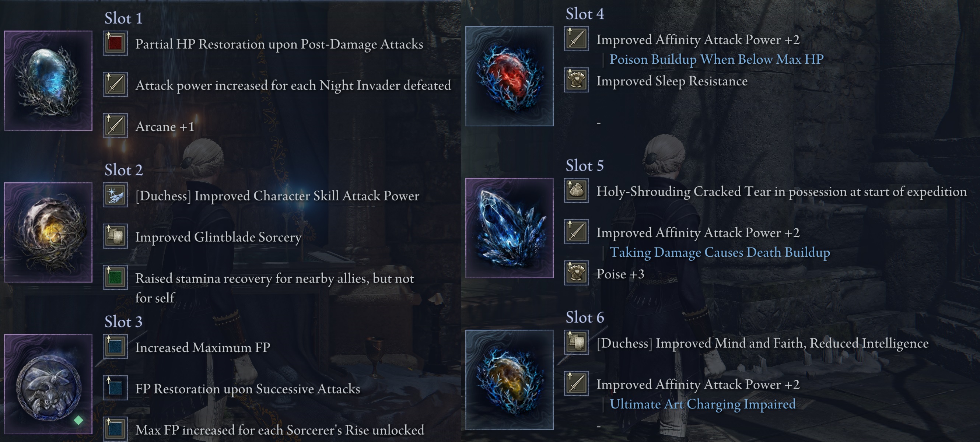Click the Improved Sleep Resistance armor icon

576,80
